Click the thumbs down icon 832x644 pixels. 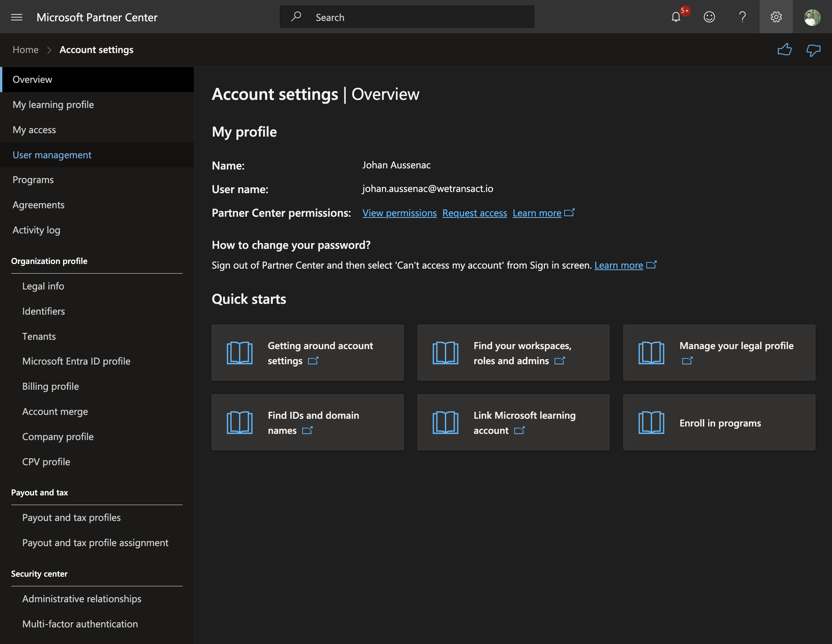click(x=813, y=50)
